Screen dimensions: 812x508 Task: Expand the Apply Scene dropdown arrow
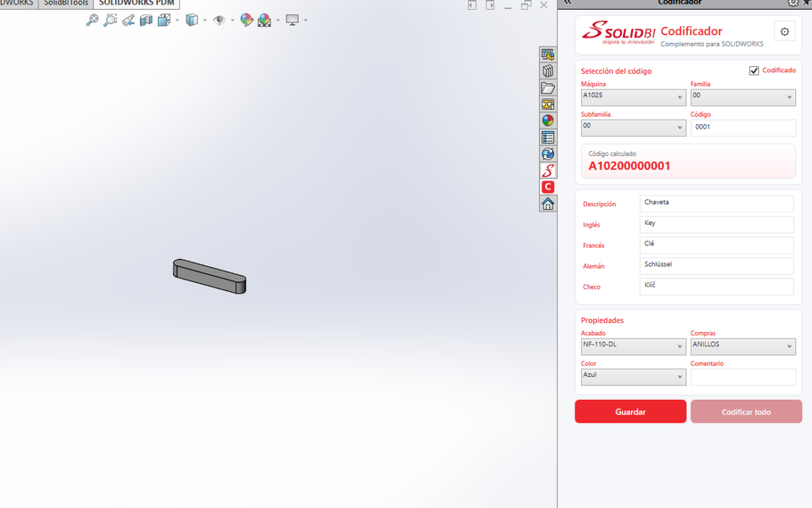point(278,21)
